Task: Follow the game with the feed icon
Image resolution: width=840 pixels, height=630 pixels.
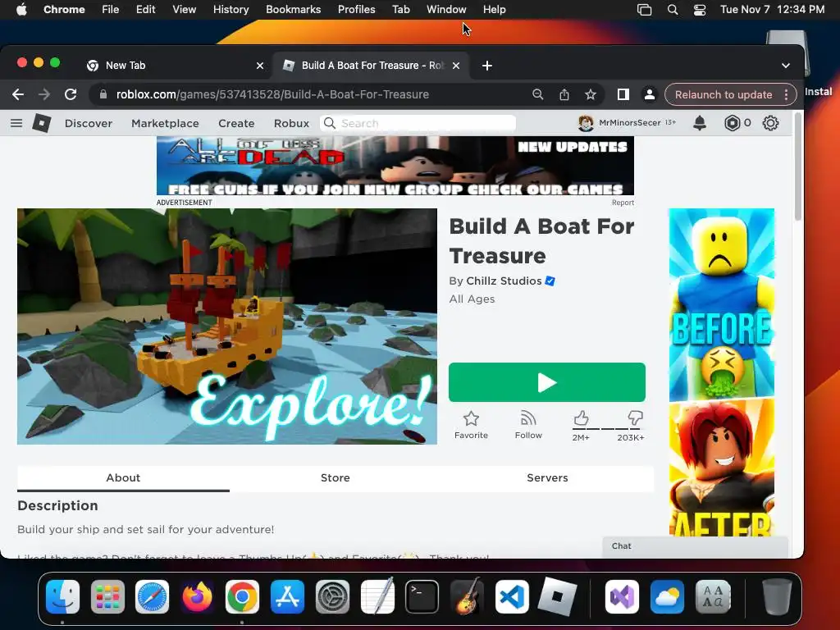Action: 528,418
